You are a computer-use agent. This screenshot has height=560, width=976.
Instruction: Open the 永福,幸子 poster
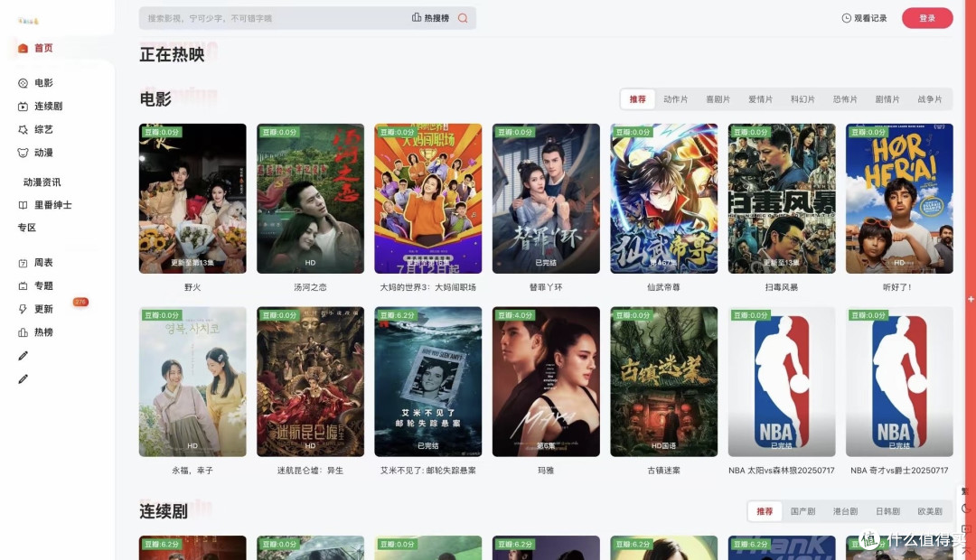click(x=192, y=381)
